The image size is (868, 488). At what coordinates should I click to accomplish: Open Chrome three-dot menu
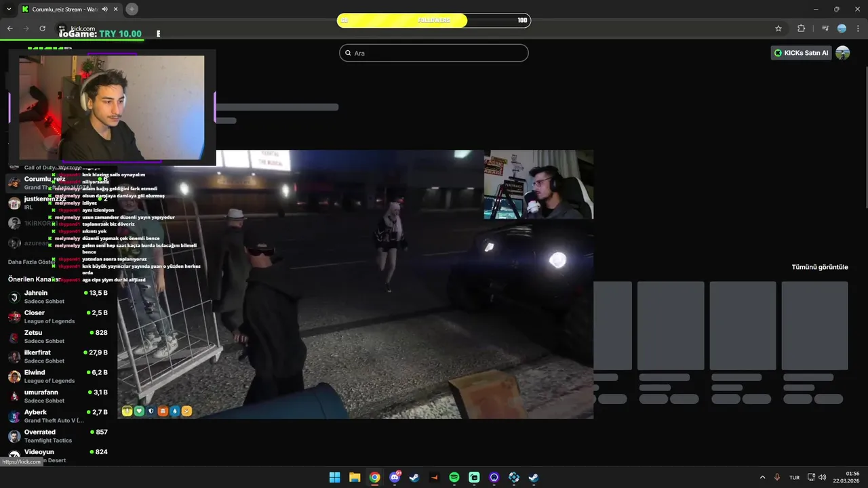pos(858,28)
